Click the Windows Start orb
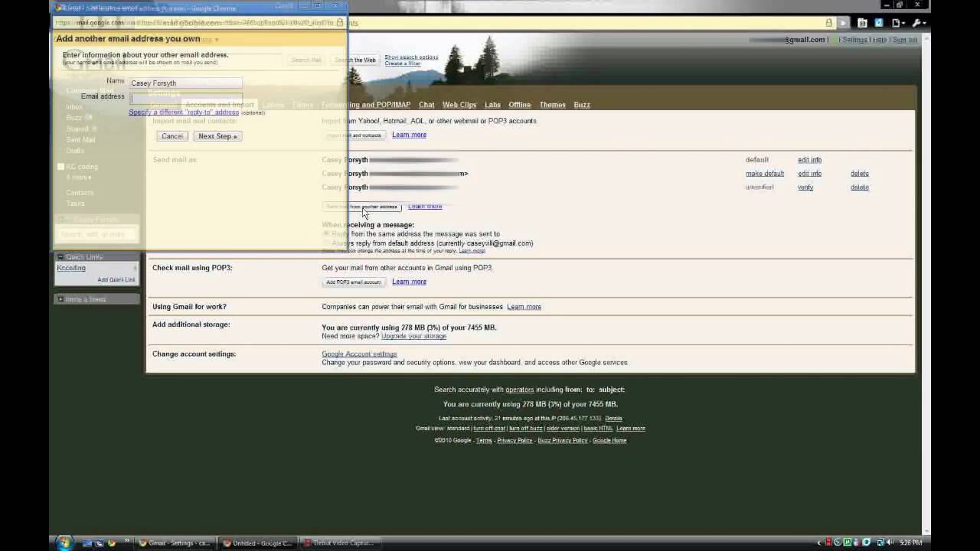Image resolution: width=980 pixels, height=551 pixels. (64, 543)
